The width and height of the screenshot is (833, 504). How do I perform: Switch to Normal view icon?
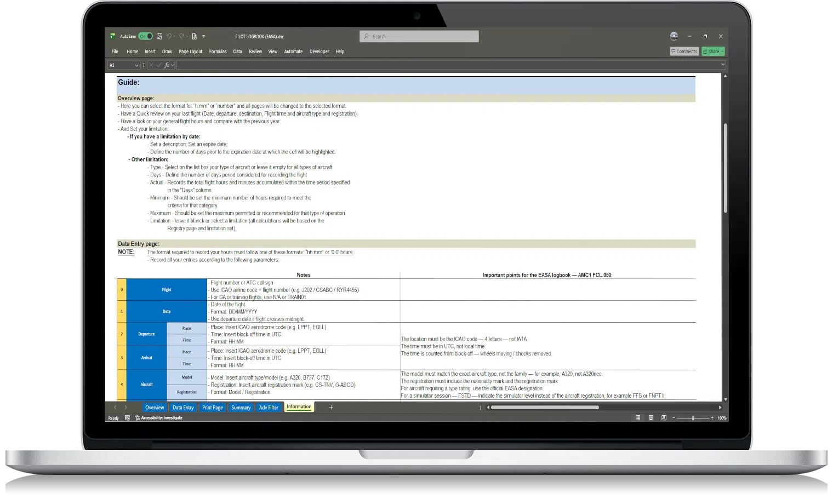coord(638,418)
